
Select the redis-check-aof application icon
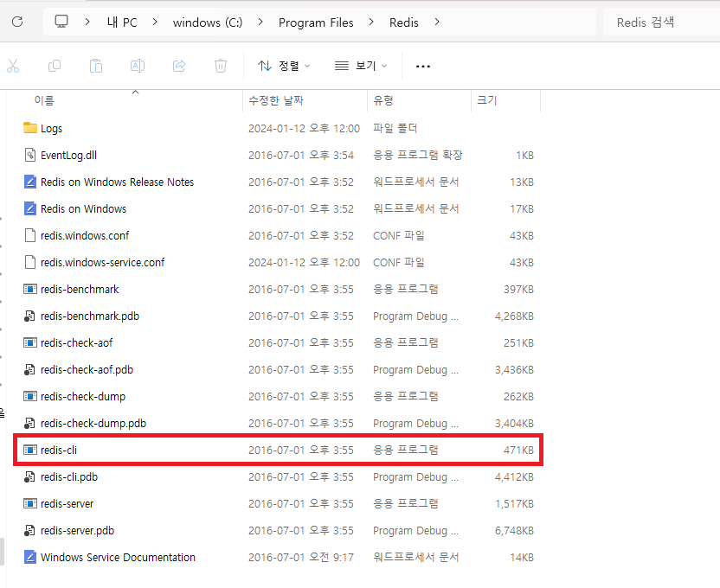tap(29, 342)
